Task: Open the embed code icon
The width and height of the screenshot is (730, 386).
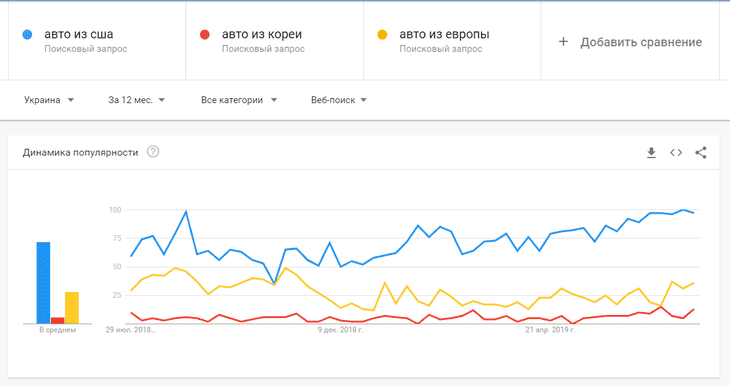Action: point(676,153)
